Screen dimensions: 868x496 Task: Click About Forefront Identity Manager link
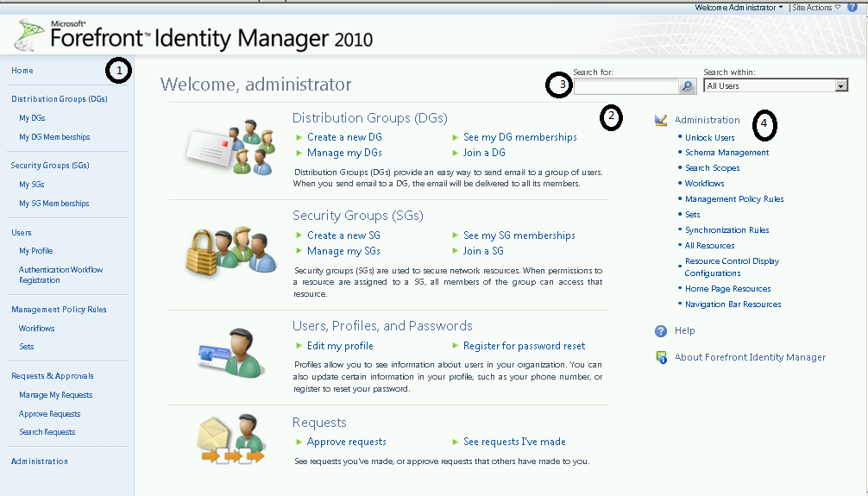[750, 357]
